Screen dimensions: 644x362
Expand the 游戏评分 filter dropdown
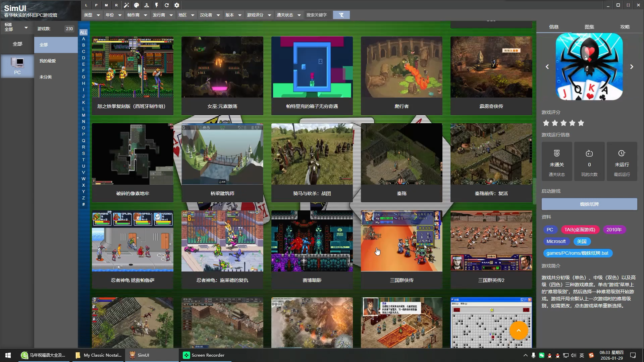259,15
